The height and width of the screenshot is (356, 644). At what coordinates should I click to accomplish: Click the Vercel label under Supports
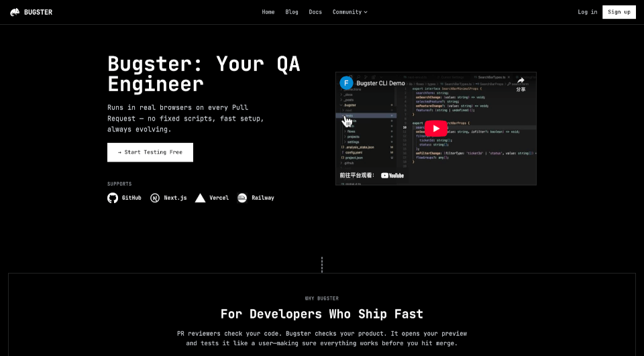[x=219, y=198]
